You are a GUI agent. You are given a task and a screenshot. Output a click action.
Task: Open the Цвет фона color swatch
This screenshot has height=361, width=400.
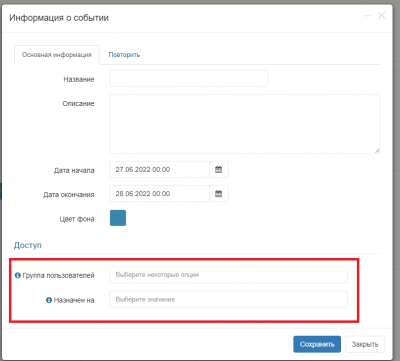[x=118, y=218]
